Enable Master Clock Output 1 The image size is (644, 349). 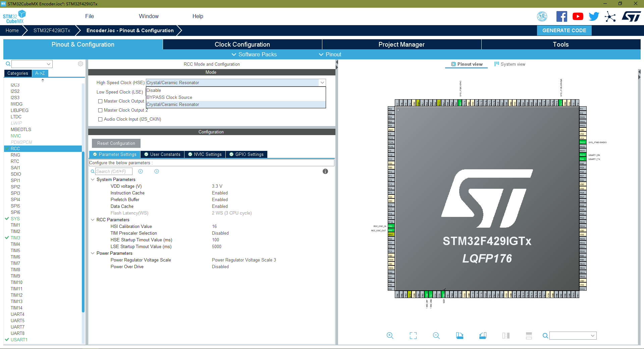pos(100,101)
